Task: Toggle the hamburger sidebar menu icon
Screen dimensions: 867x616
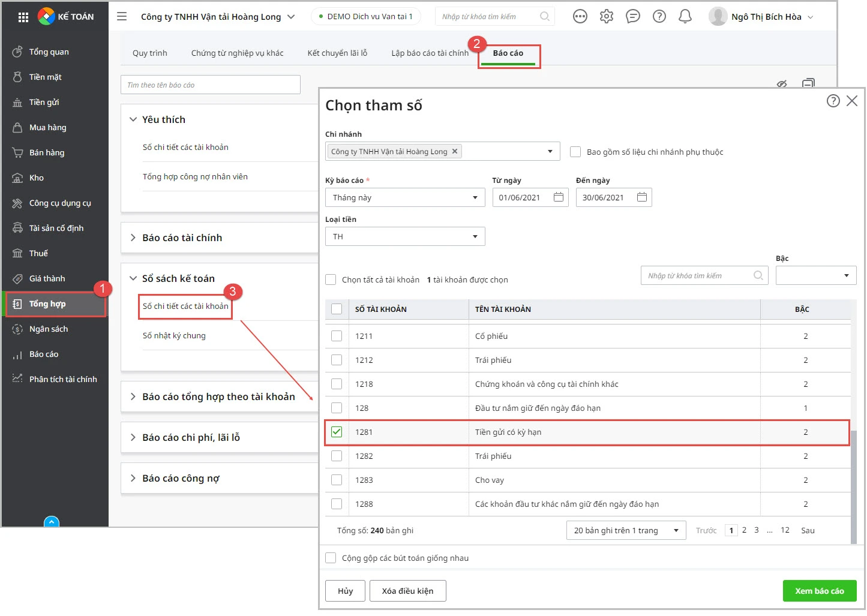Action: (x=122, y=17)
